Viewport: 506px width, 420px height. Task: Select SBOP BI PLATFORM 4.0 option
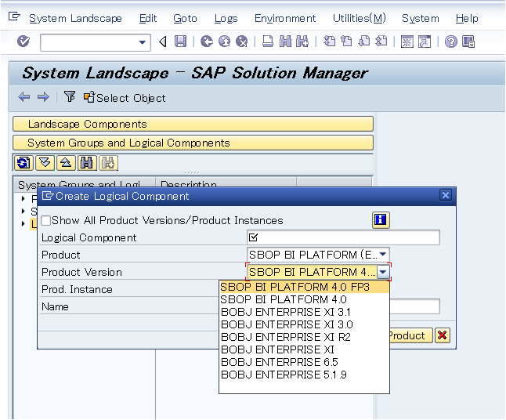pos(305,299)
